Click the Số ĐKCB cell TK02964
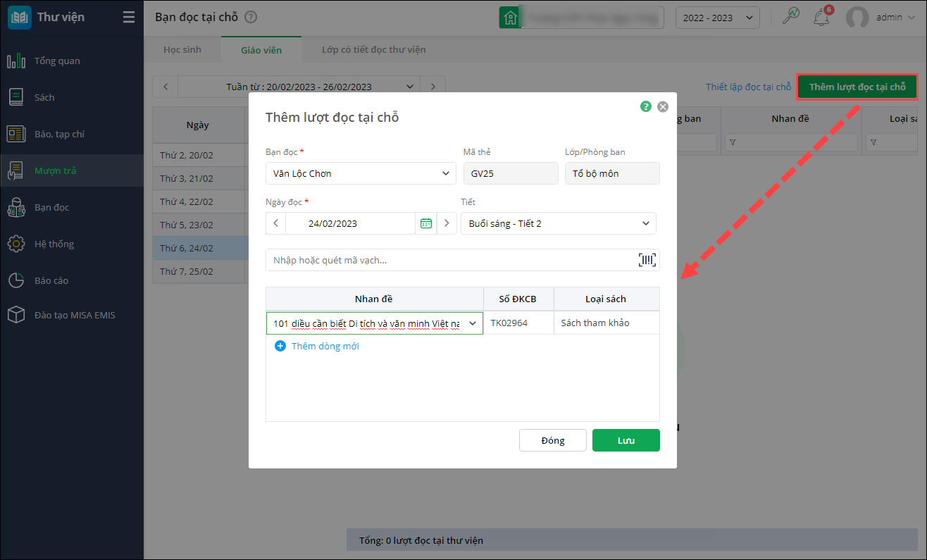Viewport: 927px width, 560px height. point(518,323)
